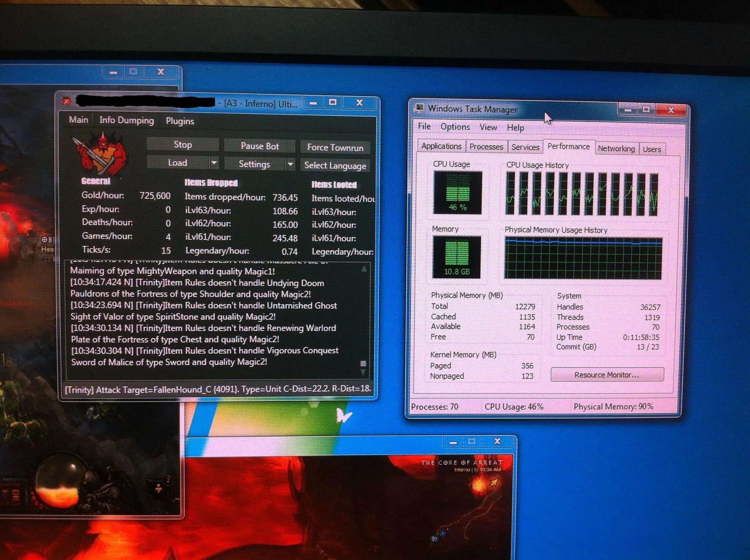The image size is (750, 560).
Task: Switch to the Services tab
Action: click(x=525, y=147)
